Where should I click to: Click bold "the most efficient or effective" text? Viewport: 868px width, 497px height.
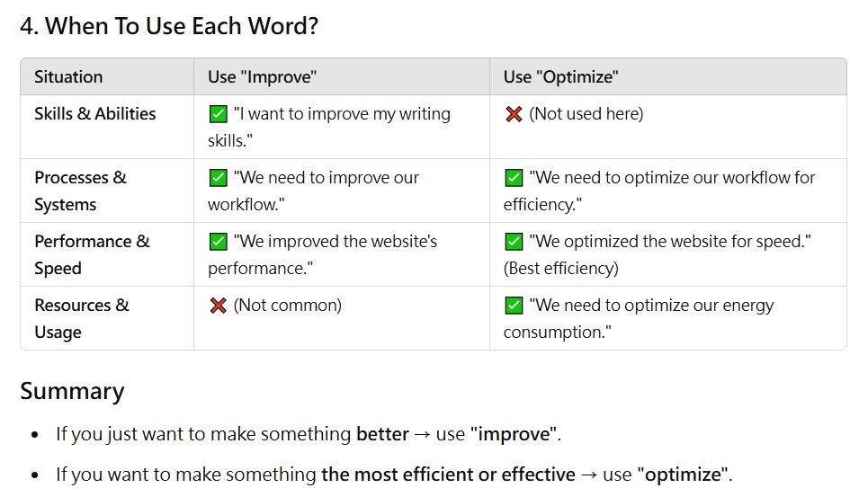pyautogui.click(x=449, y=475)
